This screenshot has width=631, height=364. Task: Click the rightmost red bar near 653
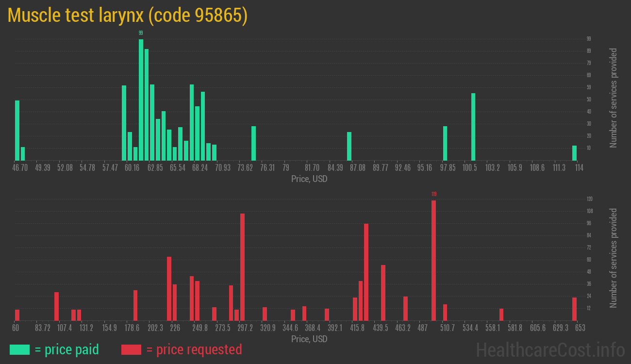(574, 309)
